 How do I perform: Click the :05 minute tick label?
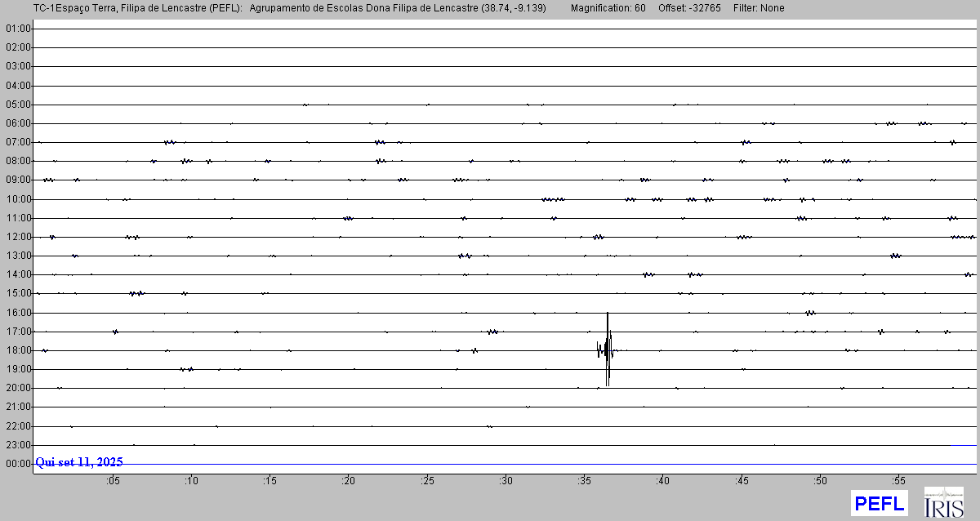tap(113, 480)
